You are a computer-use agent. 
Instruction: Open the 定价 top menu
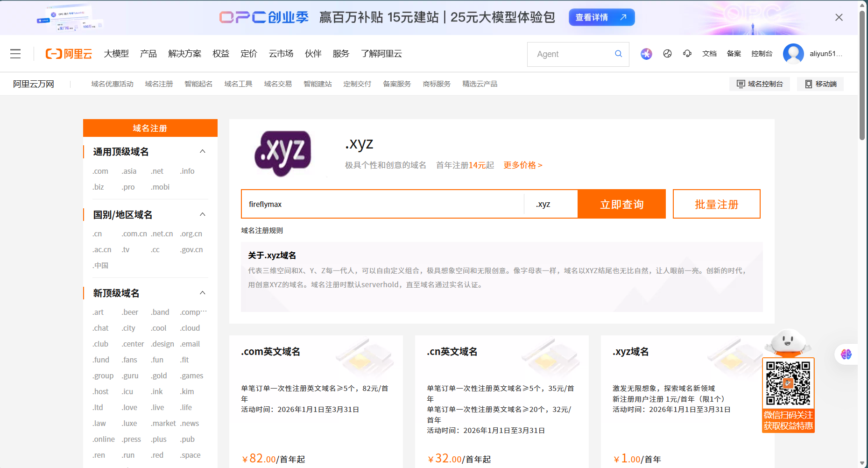coord(249,54)
